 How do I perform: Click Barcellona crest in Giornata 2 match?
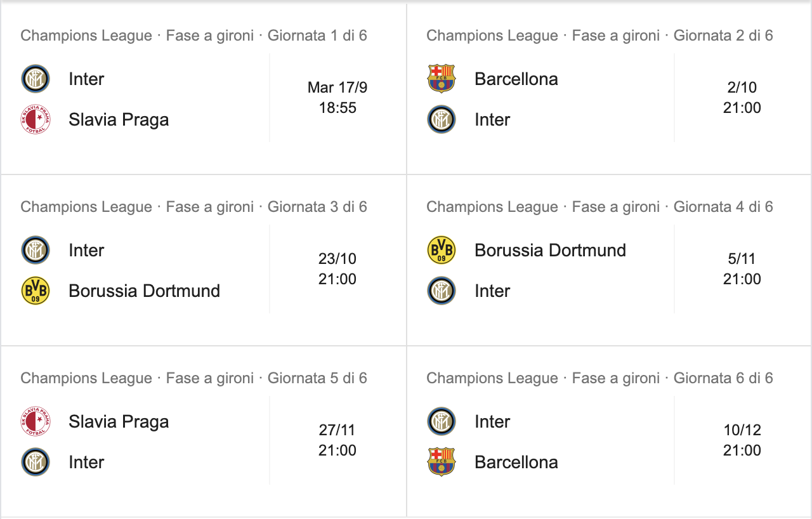[x=442, y=79]
